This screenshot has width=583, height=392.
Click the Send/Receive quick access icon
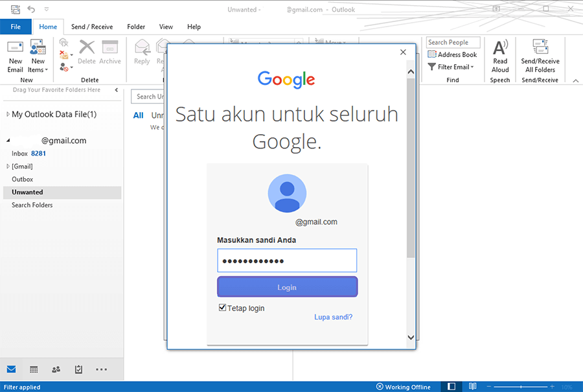click(x=16, y=9)
